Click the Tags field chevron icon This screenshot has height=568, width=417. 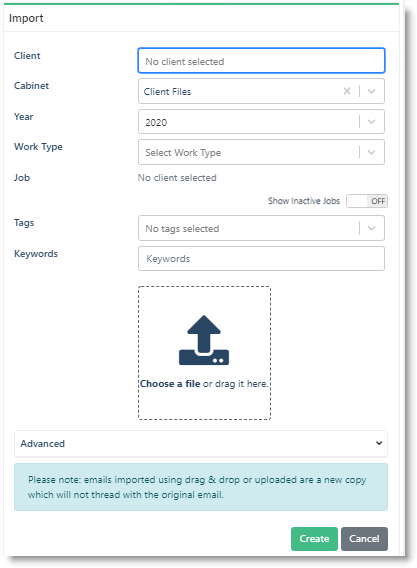(x=371, y=228)
